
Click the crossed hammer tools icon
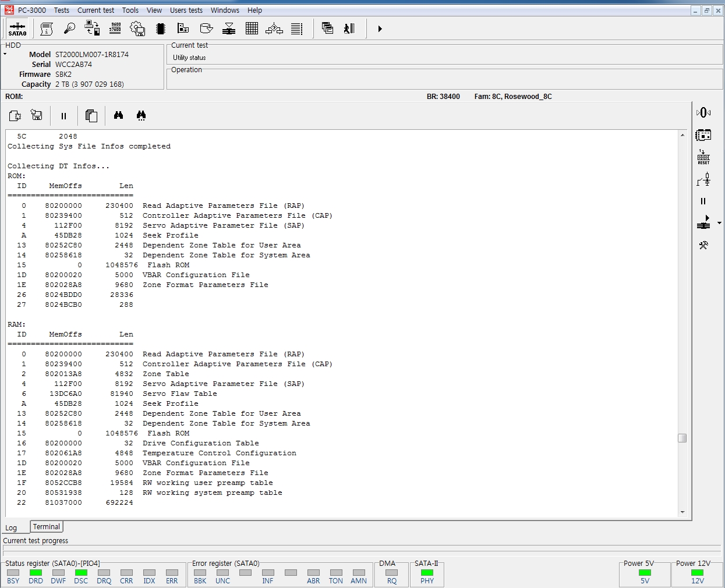pos(703,245)
